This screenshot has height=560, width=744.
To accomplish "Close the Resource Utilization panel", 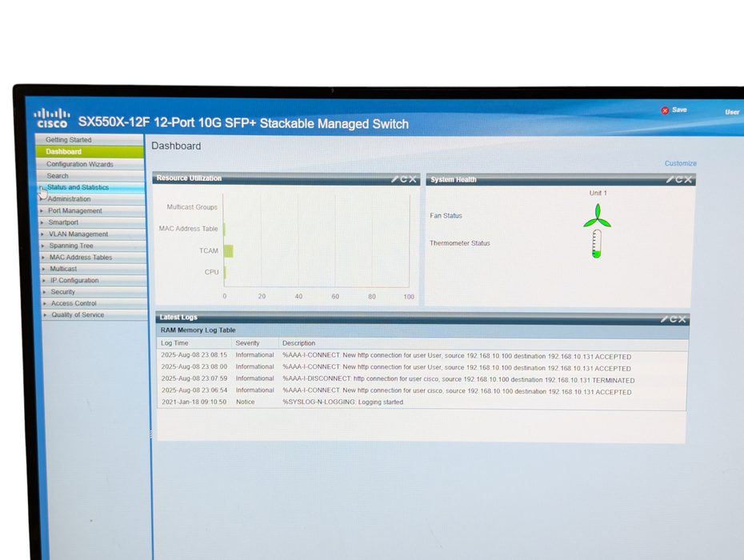I will point(413,179).
